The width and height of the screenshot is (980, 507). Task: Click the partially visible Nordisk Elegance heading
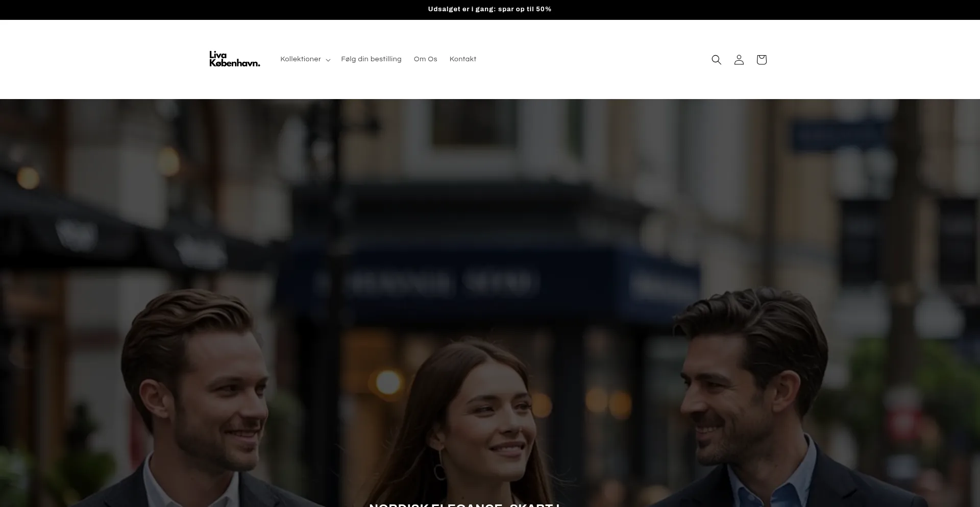[464, 504]
